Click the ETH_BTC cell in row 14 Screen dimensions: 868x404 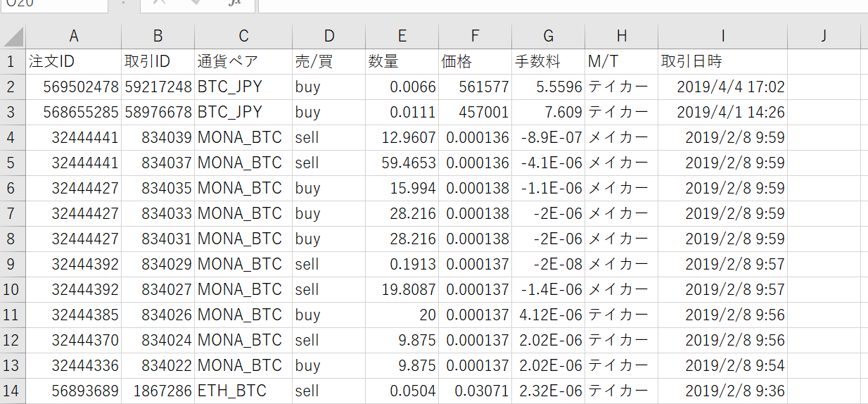(x=243, y=391)
